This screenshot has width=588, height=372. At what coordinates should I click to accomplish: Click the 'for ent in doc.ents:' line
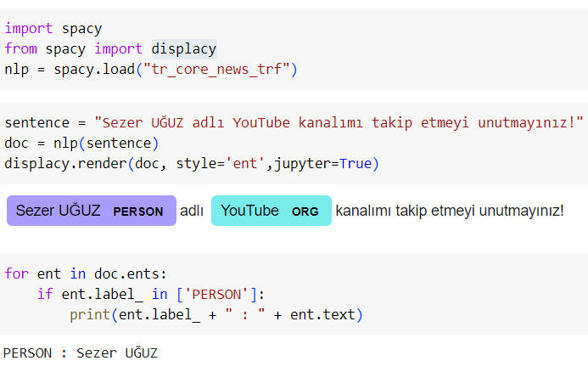point(86,274)
